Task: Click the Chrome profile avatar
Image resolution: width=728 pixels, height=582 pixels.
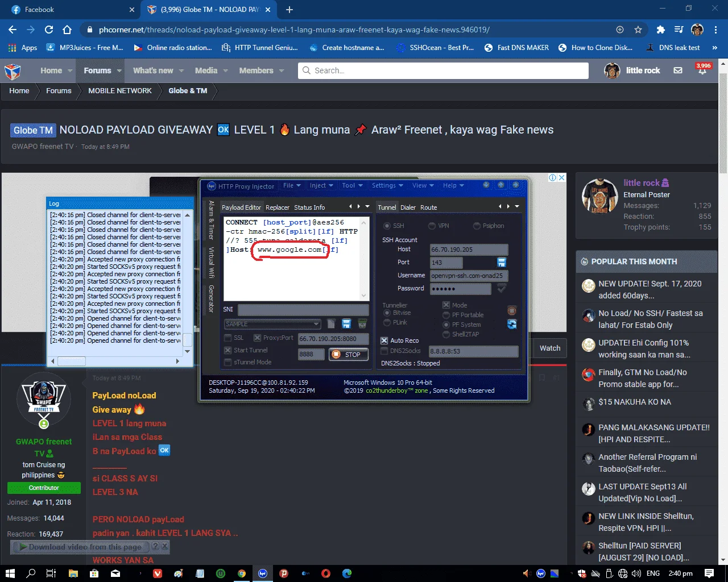Action: [x=697, y=30]
